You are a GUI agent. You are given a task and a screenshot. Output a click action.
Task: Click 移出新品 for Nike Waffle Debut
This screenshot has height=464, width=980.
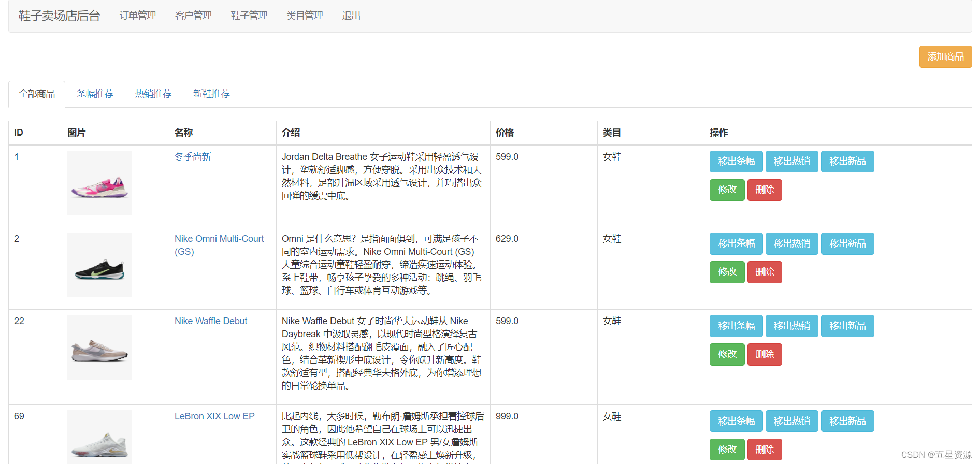(847, 326)
